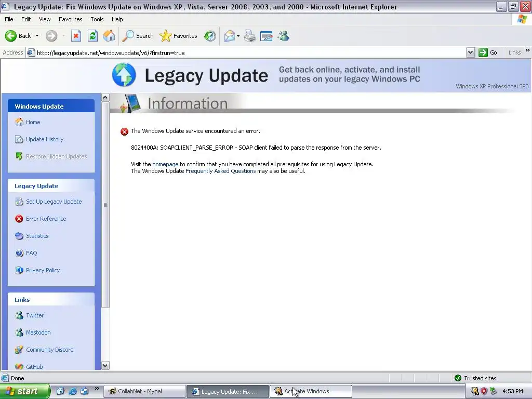The height and width of the screenshot is (399, 532).
Task: Switch to CollabNet - Mypal taskbar window
Action: tap(144, 391)
